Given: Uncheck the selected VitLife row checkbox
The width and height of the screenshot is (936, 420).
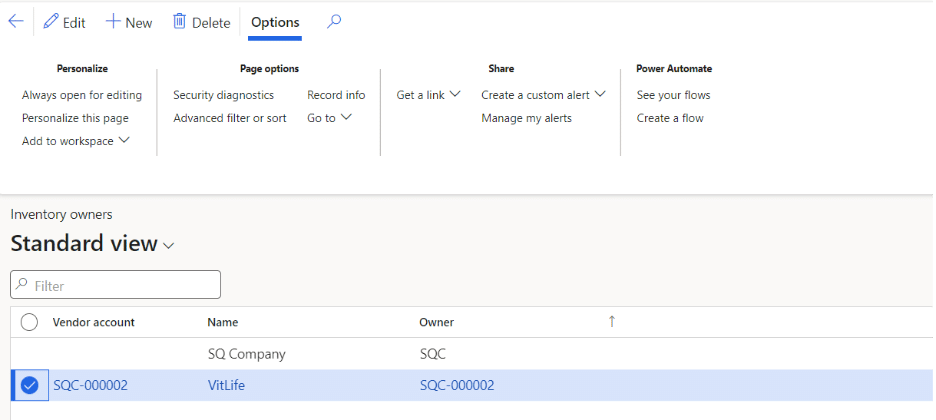Looking at the screenshot, I should 29,385.
